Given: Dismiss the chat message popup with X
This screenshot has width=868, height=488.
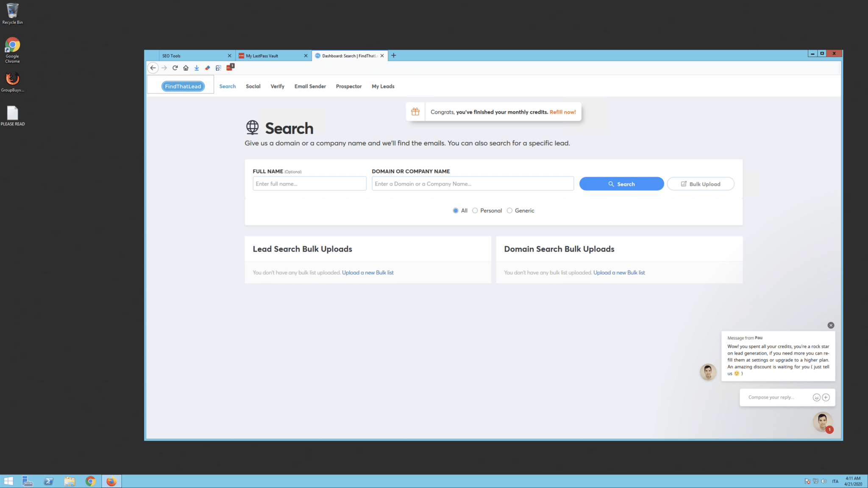Looking at the screenshot, I should (x=831, y=325).
